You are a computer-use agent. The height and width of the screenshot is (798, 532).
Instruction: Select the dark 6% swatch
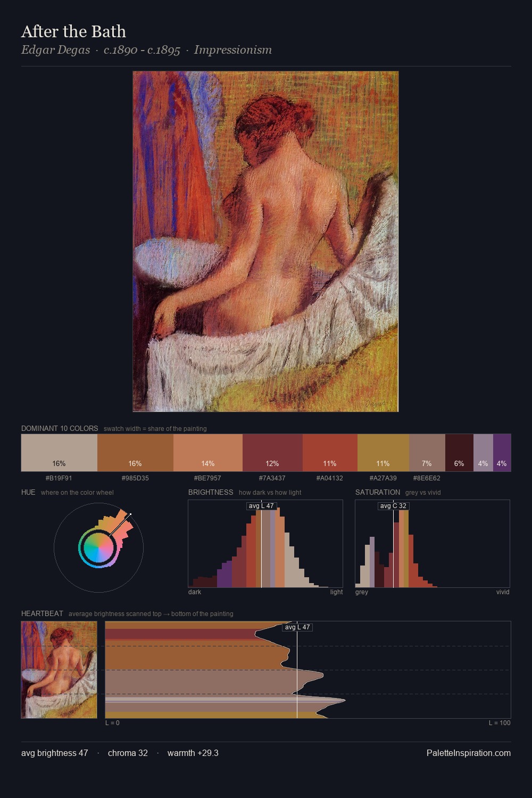pyautogui.click(x=459, y=453)
